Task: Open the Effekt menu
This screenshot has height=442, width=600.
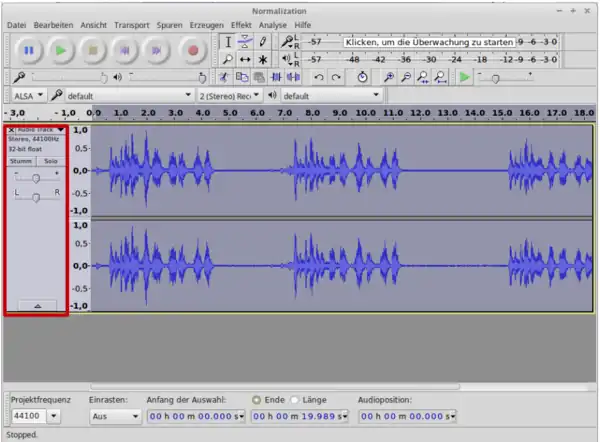Action: (x=240, y=24)
